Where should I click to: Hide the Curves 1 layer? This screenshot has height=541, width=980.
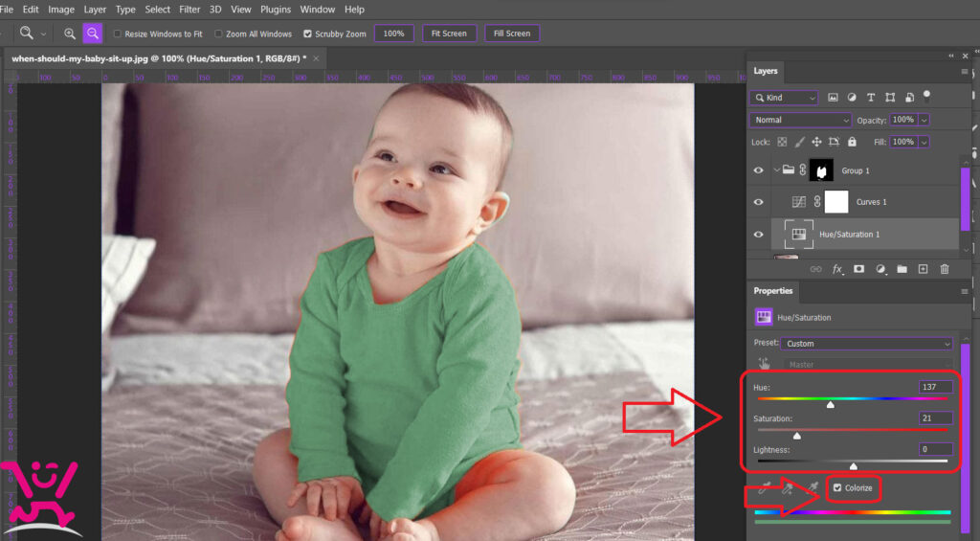tap(758, 202)
